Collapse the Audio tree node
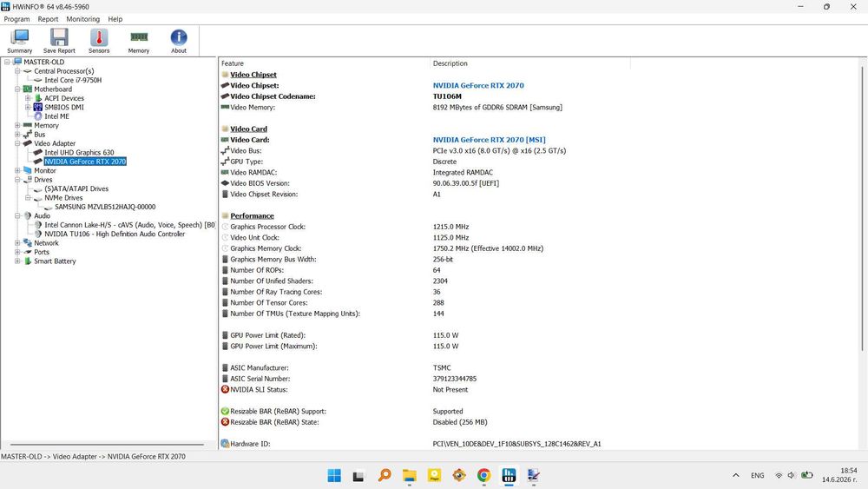The height and width of the screenshot is (489, 868). click(x=17, y=216)
